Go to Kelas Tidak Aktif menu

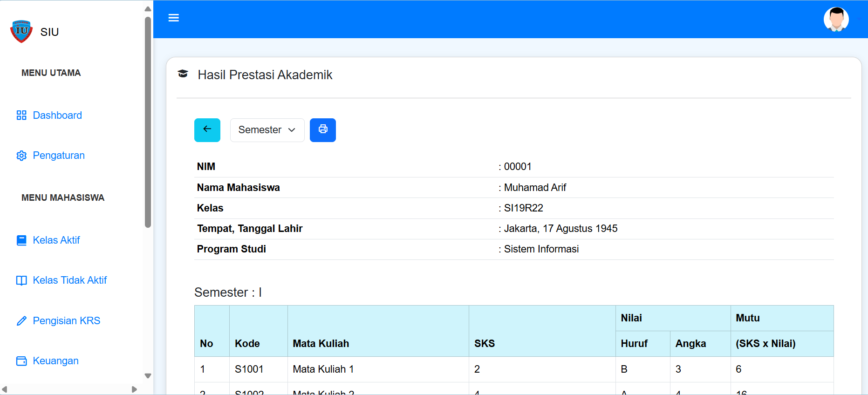[x=70, y=280]
